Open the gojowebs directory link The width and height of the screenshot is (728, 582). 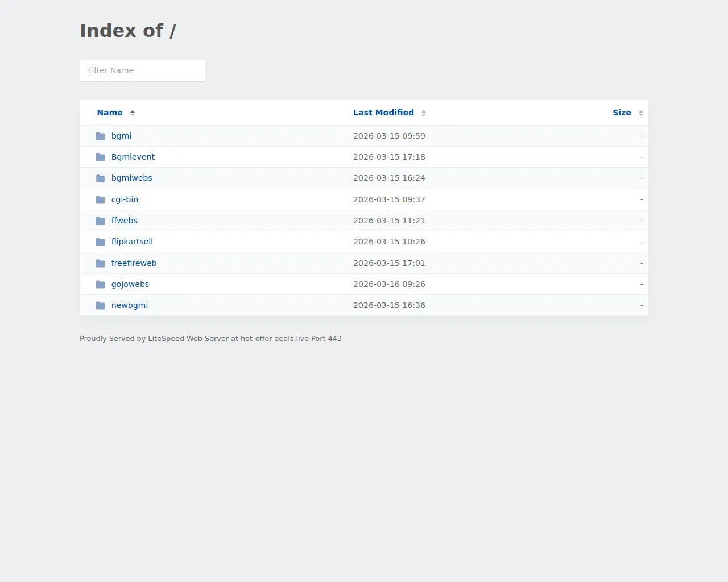pos(130,284)
